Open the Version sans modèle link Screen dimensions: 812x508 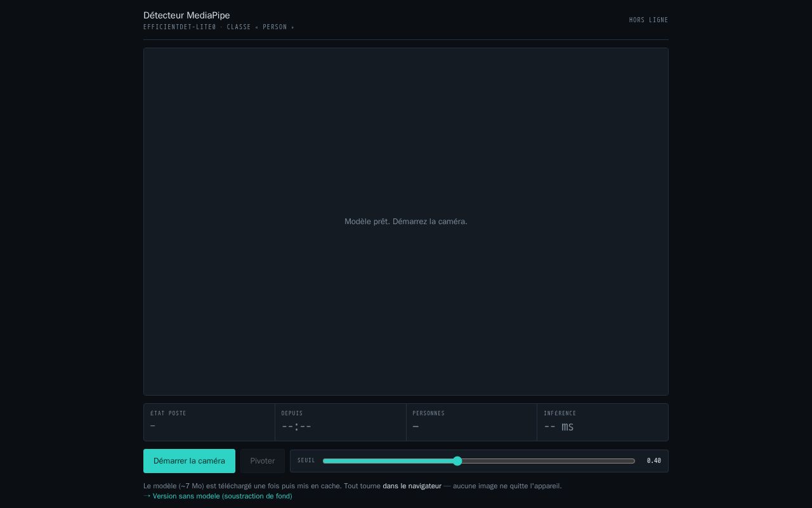coord(222,496)
